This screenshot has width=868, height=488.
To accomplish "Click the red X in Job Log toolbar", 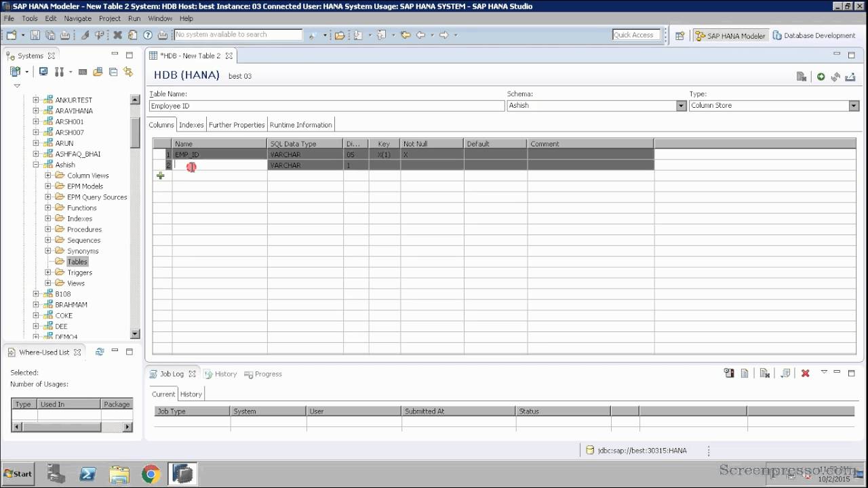I will click(x=806, y=373).
